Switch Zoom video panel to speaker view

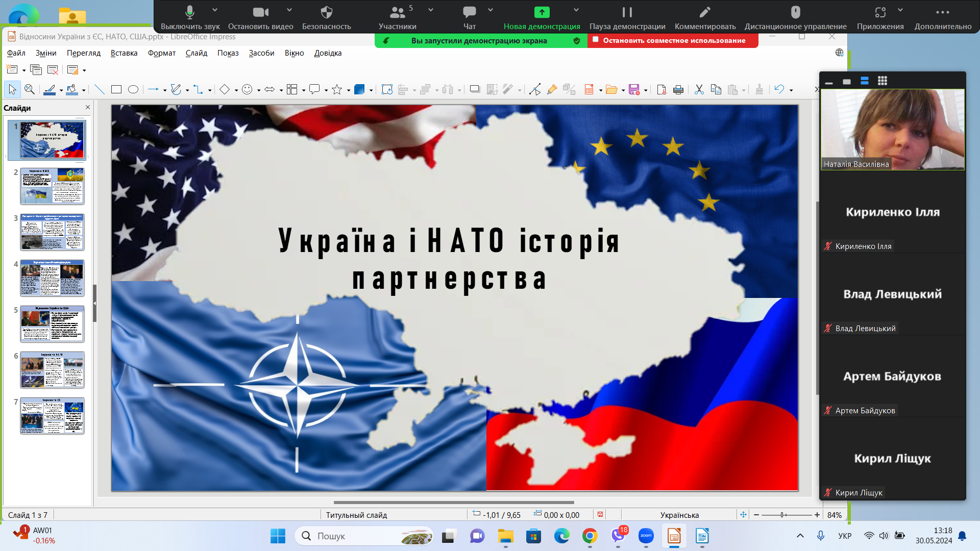(x=865, y=81)
